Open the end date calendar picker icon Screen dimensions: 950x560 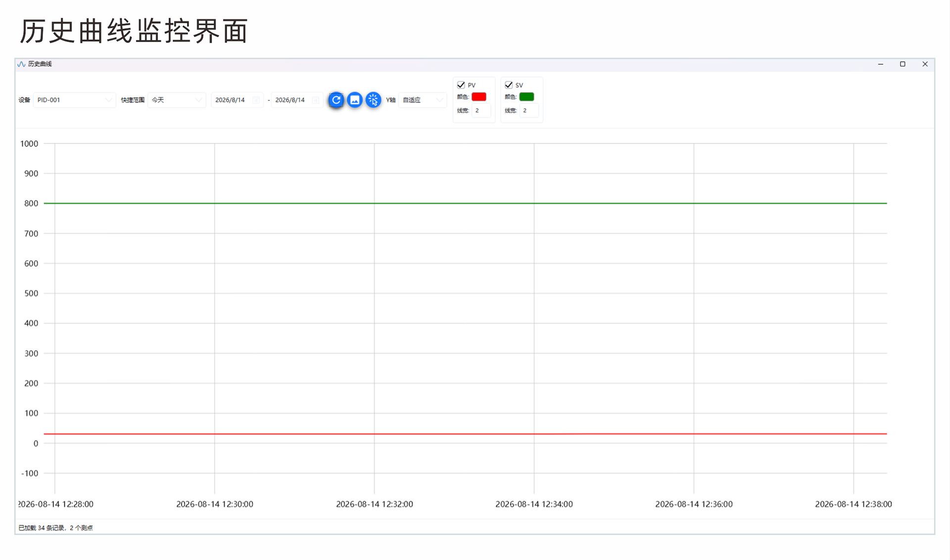coord(315,100)
